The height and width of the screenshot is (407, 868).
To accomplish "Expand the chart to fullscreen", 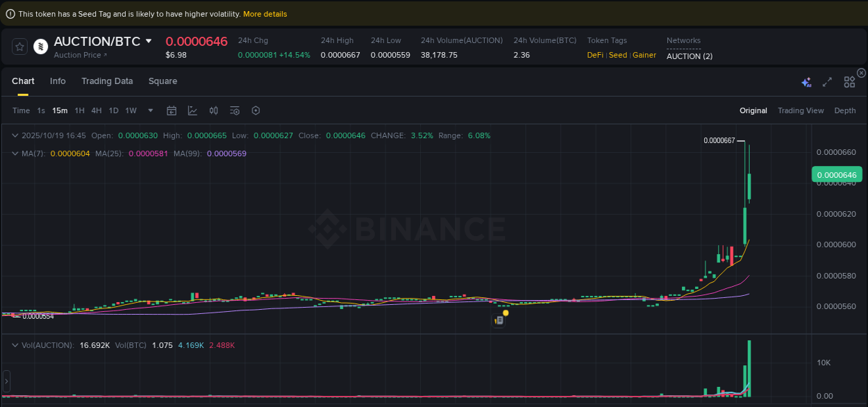I will pos(827,81).
